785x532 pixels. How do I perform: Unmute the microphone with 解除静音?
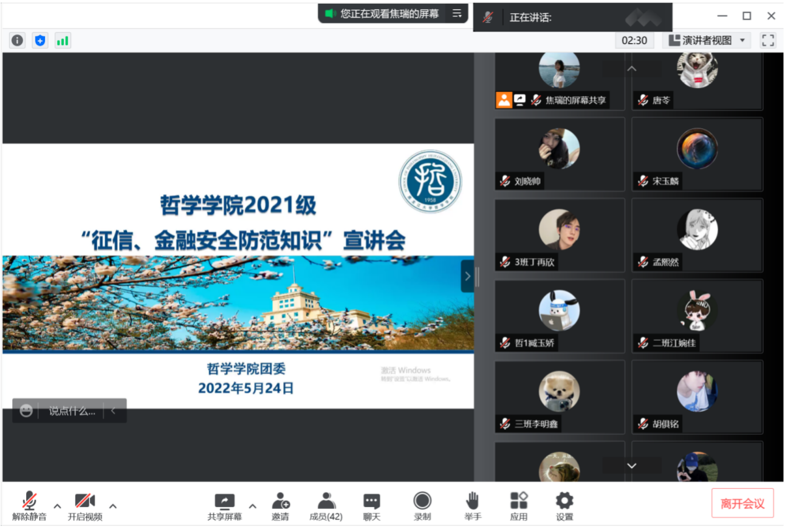29,506
